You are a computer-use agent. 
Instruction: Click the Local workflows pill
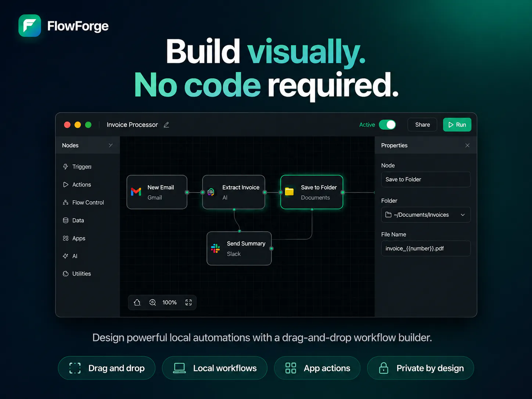point(215,368)
